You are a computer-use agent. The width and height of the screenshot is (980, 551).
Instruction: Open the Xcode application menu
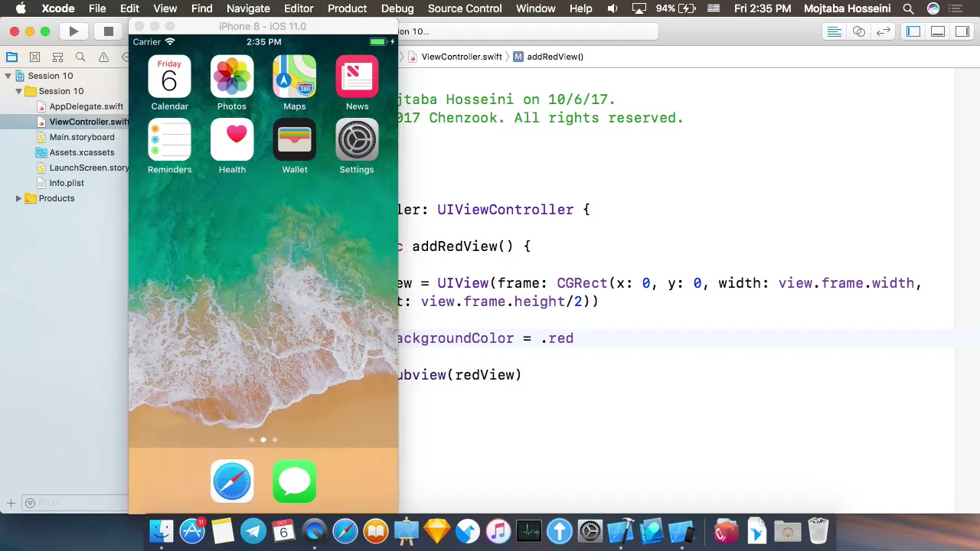pyautogui.click(x=58, y=8)
